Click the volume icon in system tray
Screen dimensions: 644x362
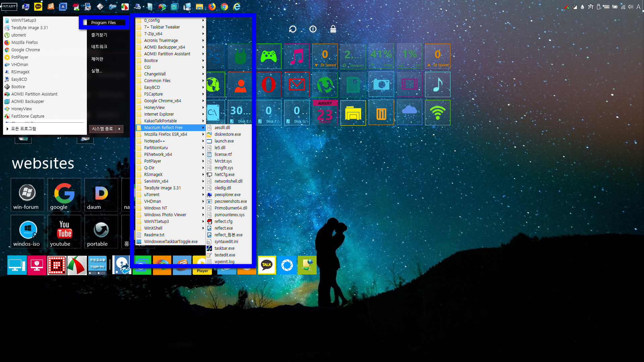[x=631, y=7]
